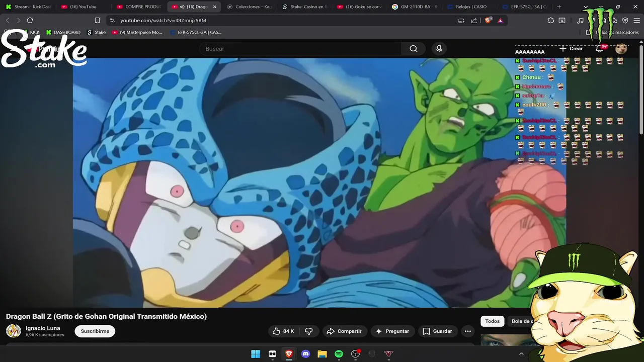644x362 pixels.
Task: Click the share page icon in address bar
Action: (474, 20)
